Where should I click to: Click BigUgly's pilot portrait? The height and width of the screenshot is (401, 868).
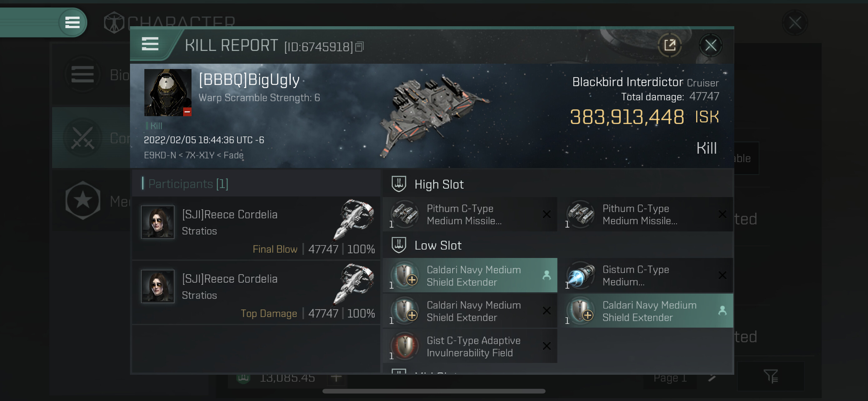(x=167, y=92)
